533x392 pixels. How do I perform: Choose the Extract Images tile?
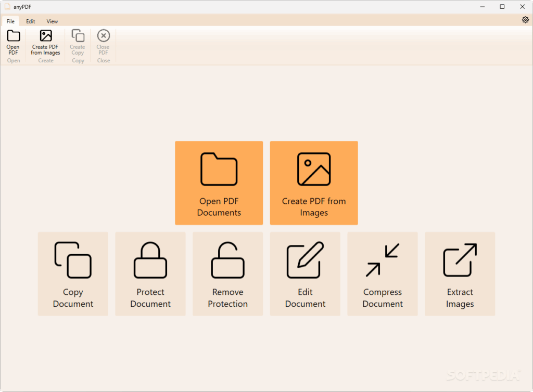pos(460,274)
